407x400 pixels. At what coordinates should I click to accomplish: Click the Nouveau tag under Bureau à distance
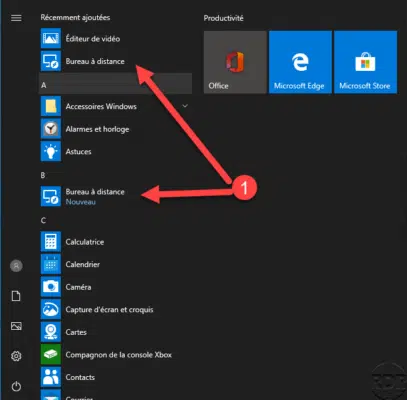(x=81, y=202)
